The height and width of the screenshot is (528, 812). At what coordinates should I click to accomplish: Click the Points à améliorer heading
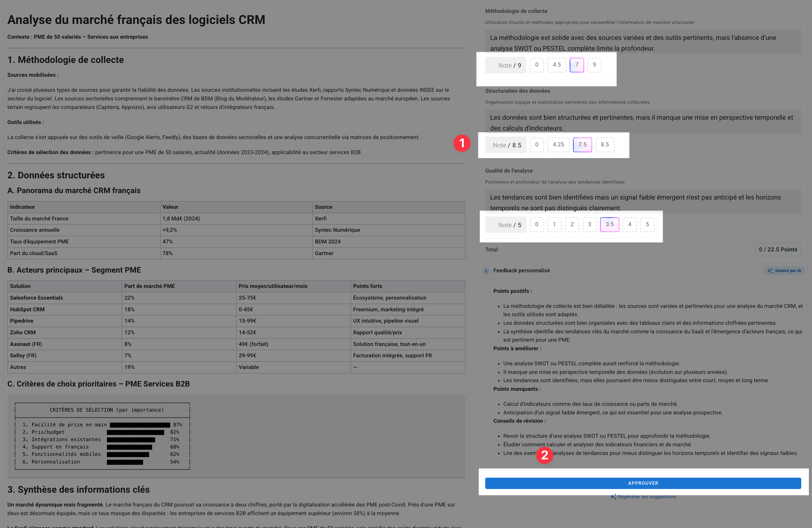click(517, 348)
